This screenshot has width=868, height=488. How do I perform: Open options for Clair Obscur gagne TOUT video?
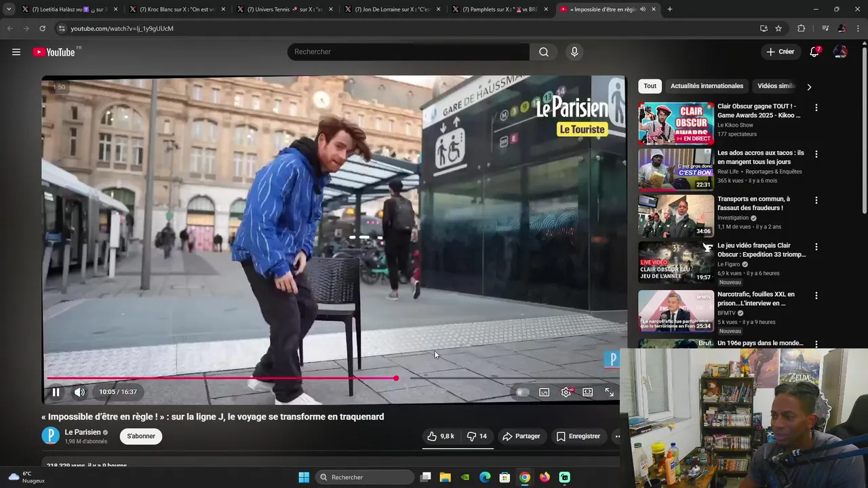pos(816,108)
